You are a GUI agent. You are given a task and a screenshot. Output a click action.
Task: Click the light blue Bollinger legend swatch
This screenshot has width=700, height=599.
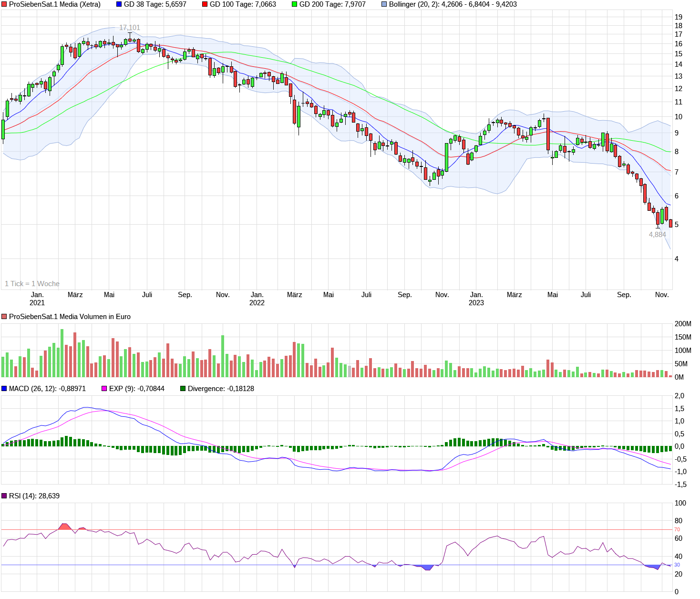tap(384, 4)
